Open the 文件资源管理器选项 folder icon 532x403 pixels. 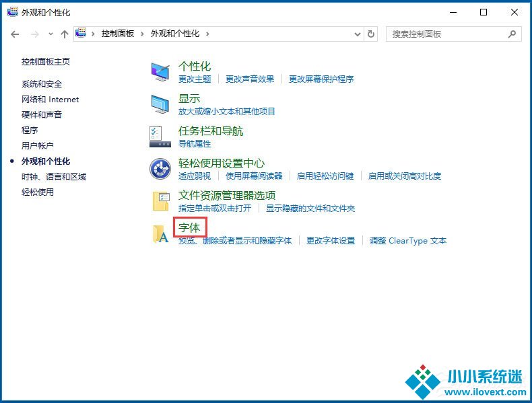pyautogui.click(x=161, y=201)
